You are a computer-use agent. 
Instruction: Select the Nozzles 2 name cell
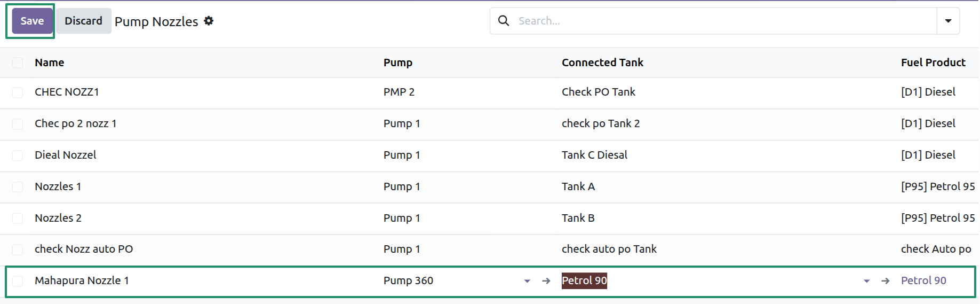58,218
